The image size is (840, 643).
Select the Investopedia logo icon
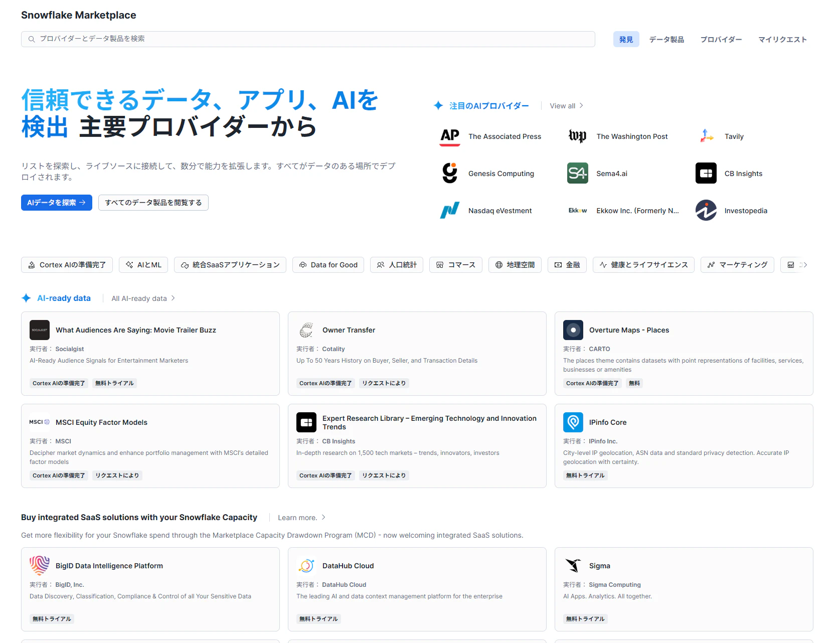[x=706, y=211]
